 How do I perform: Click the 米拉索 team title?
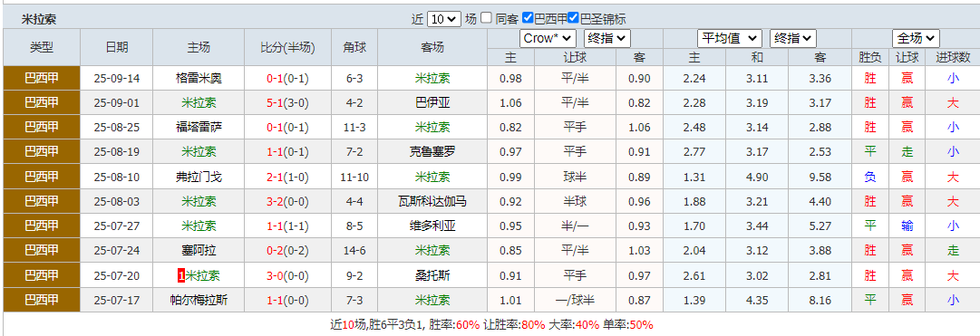pyautogui.click(x=39, y=19)
